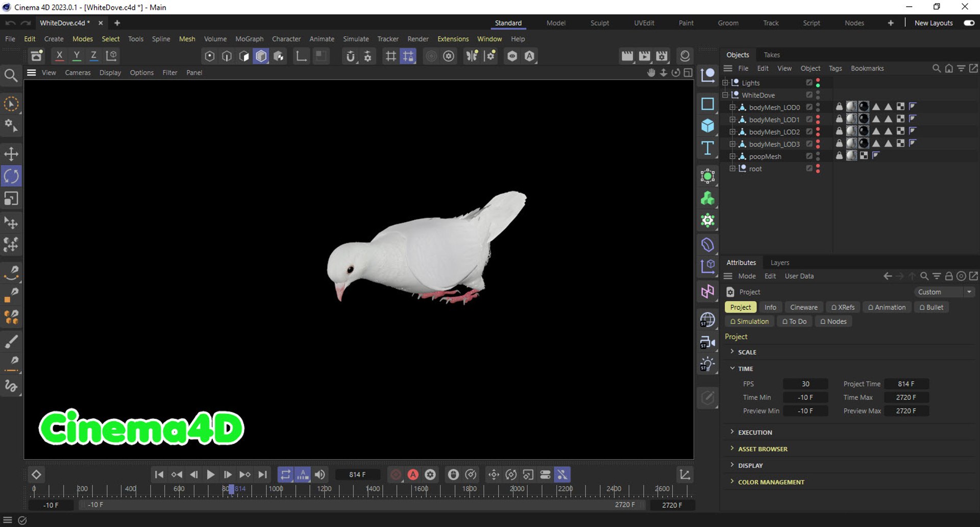Open Objects panel search icon

[936, 68]
